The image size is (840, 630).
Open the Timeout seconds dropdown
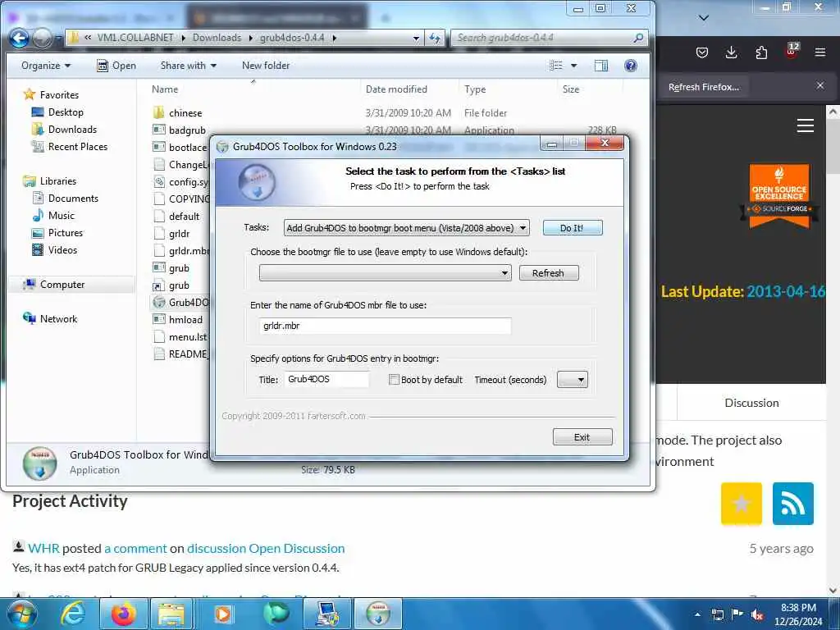[572, 379]
